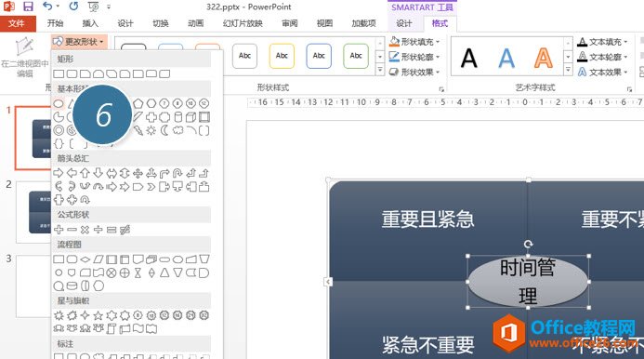Screen dimensions: 644x359
Task: Expand the 形状轮廓 dropdown
Action: pyautogui.click(x=414, y=57)
